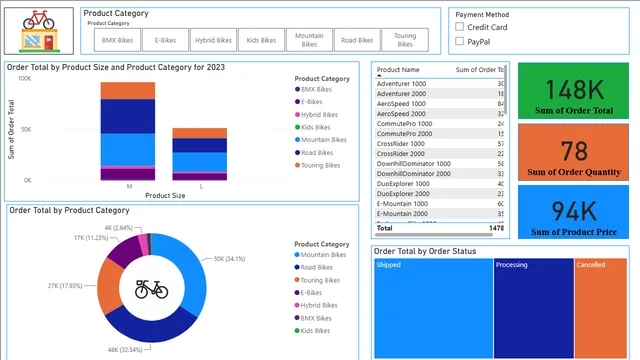Image resolution: width=640 pixels, height=360 pixels.
Task: Select CommutePro 1000 in the table
Action: [440, 124]
